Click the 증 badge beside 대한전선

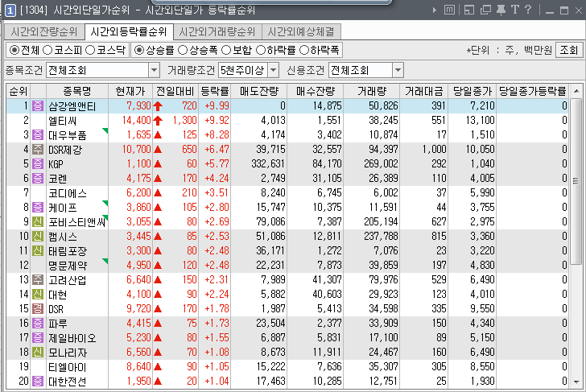38,382
